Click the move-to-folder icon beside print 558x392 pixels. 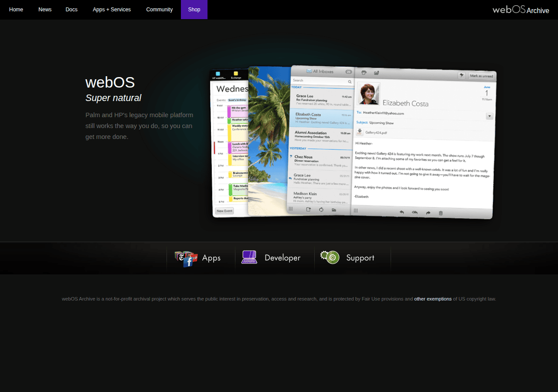tap(377, 73)
